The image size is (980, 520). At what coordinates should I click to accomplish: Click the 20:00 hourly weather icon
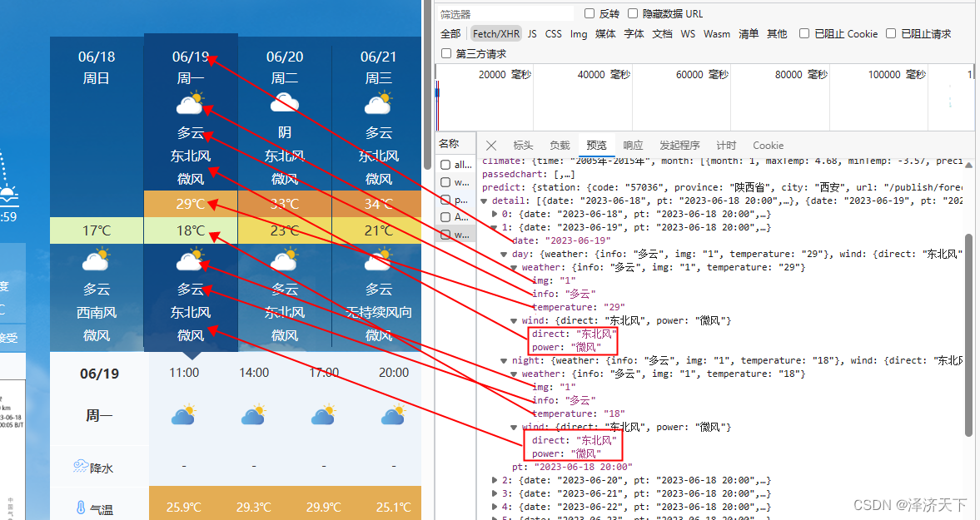click(394, 414)
